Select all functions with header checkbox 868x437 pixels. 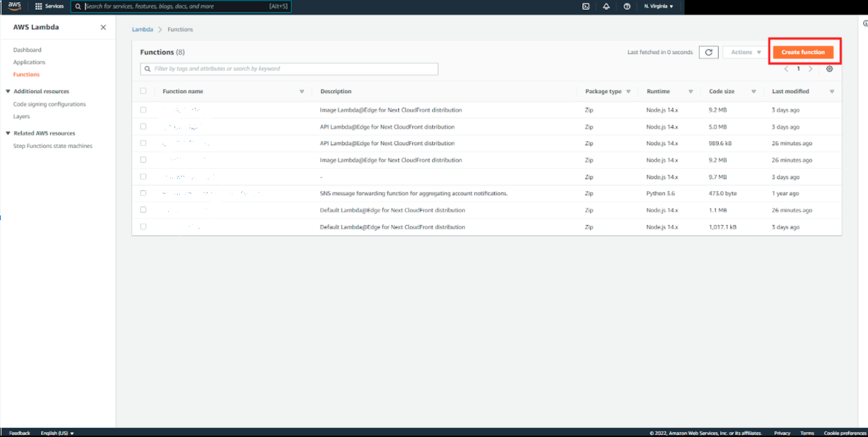[143, 91]
